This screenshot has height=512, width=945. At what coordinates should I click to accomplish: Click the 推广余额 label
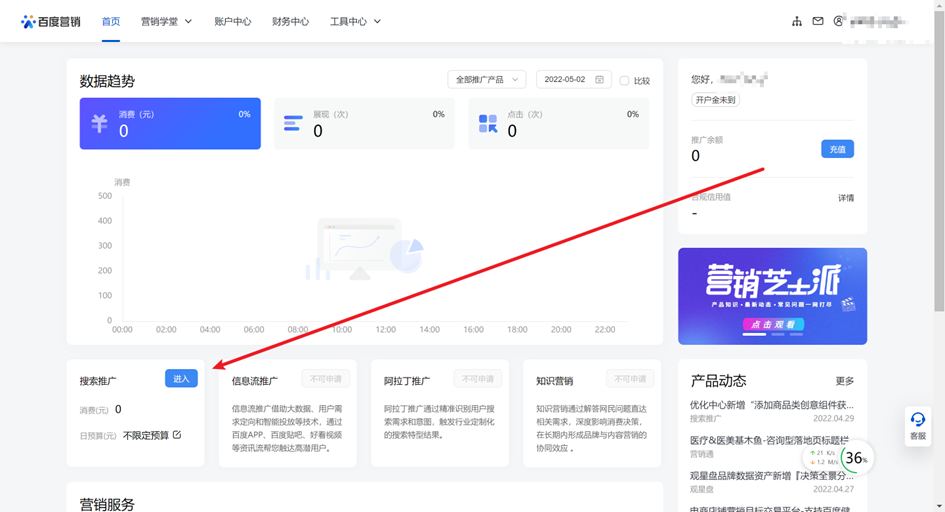coord(707,140)
